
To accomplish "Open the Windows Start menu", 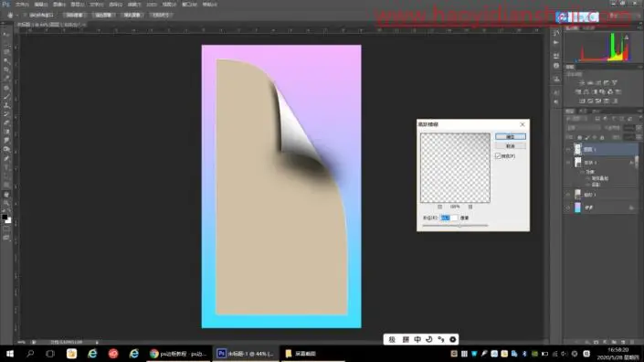I will (9, 354).
